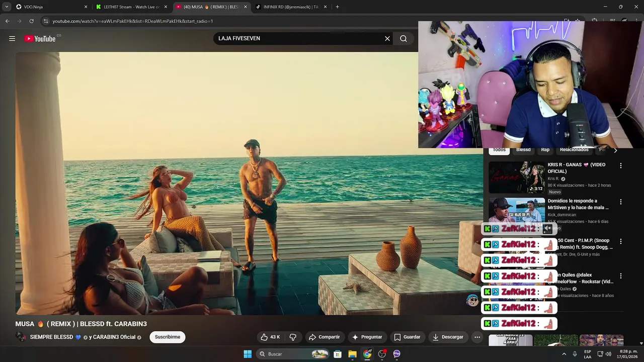Viewport: 644px width, 362px height.
Task: Download the video with Descargar
Action: pyautogui.click(x=448, y=337)
